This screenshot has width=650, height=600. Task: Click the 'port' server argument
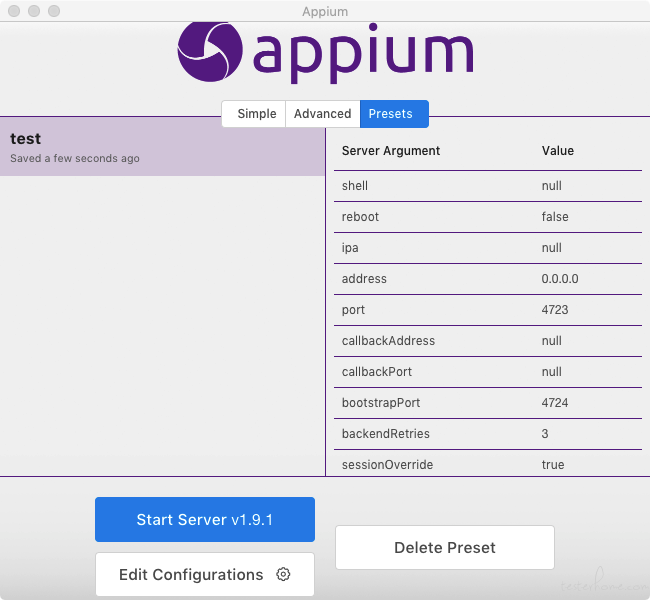click(x=353, y=310)
